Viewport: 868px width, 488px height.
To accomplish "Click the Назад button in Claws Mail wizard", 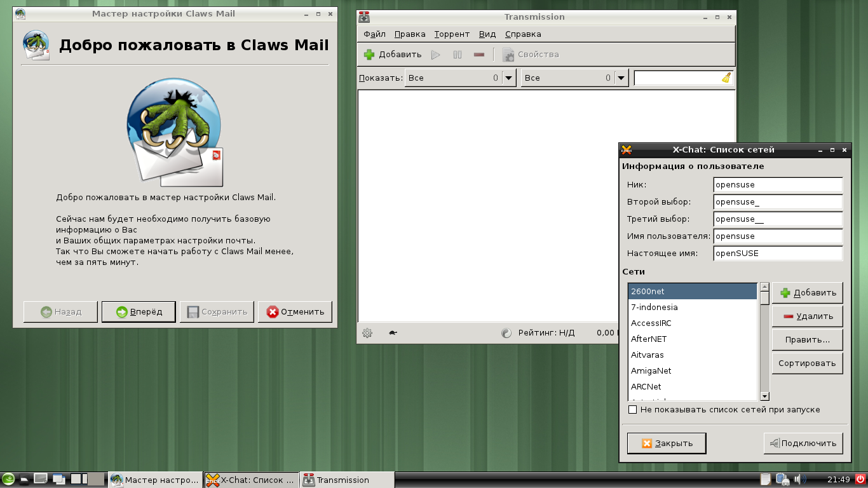I will point(60,312).
